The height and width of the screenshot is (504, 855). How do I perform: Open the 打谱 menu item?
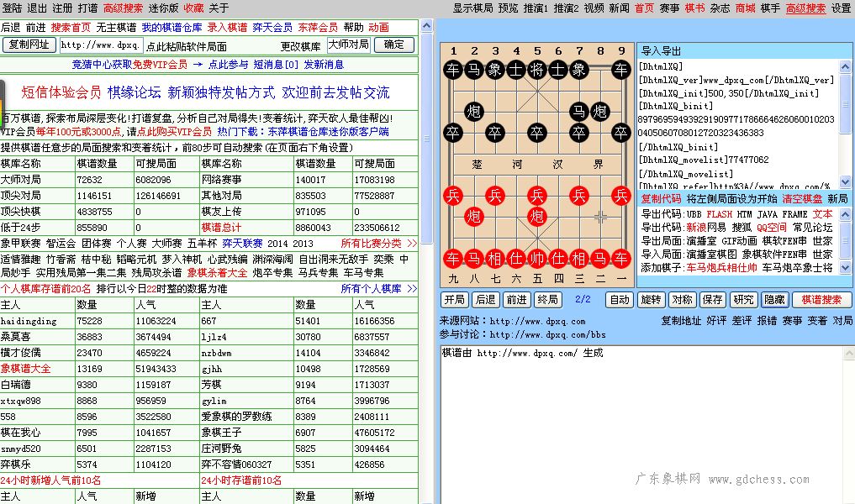coord(87,8)
